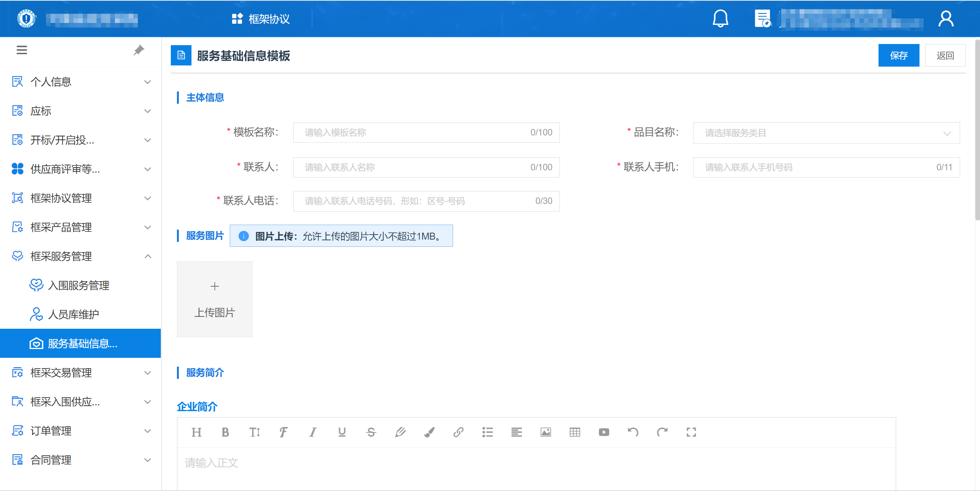Screen dimensions: 980x491
Task: Click the blue info icon near 图片上传
Action: [244, 236]
